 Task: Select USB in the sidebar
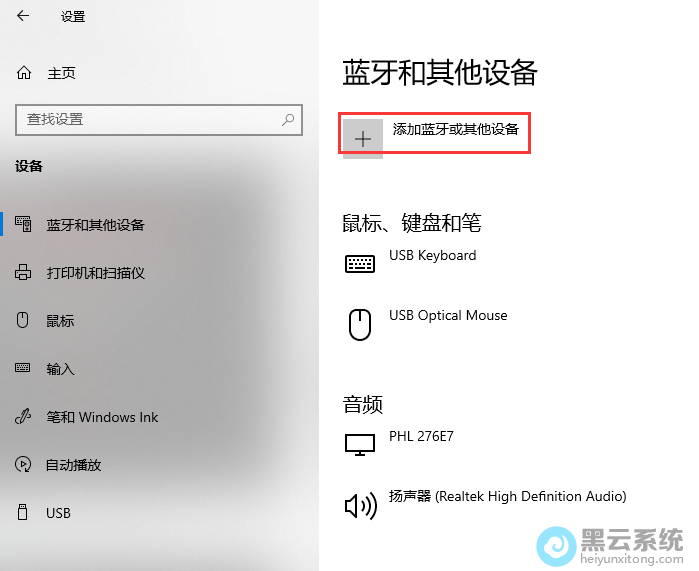(x=58, y=513)
